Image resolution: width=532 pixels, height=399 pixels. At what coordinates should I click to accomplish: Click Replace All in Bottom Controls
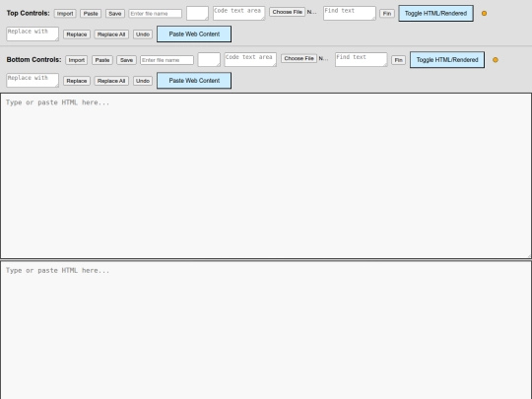[x=111, y=81]
